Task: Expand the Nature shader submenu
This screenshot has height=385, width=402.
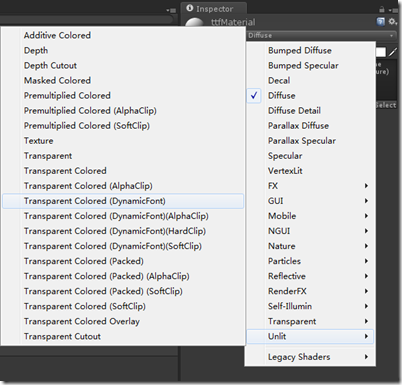Action: tap(310, 246)
